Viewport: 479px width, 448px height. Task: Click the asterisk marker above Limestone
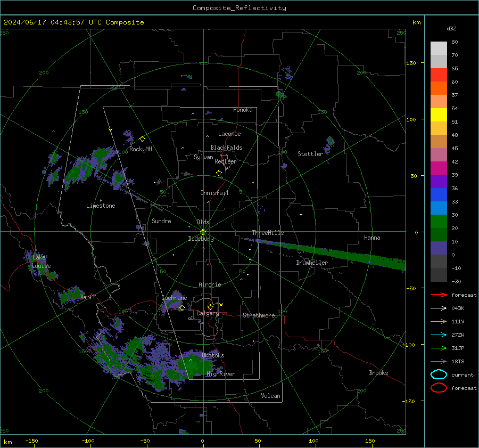click(x=101, y=201)
